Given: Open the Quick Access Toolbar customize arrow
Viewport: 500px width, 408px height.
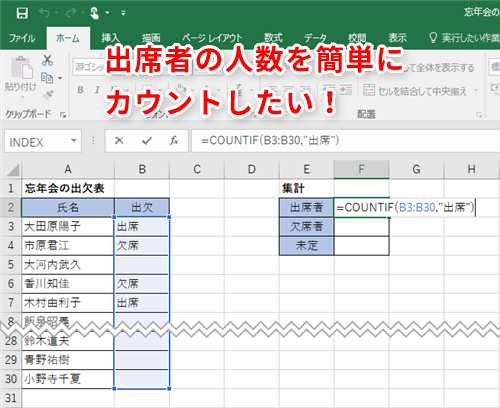Looking at the screenshot, I should pyautogui.click(x=123, y=13).
